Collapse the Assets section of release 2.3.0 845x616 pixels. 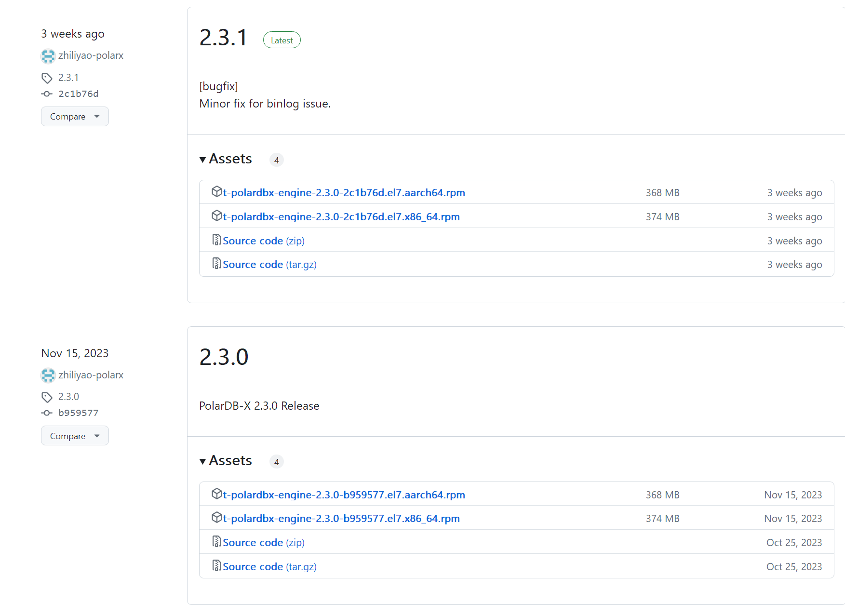tap(226, 461)
